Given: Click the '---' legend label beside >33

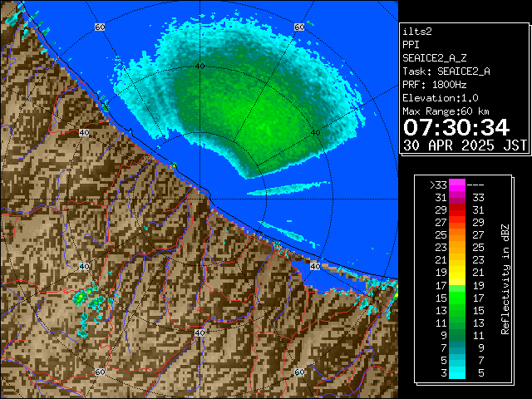Looking at the screenshot, I should click(475, 185).
